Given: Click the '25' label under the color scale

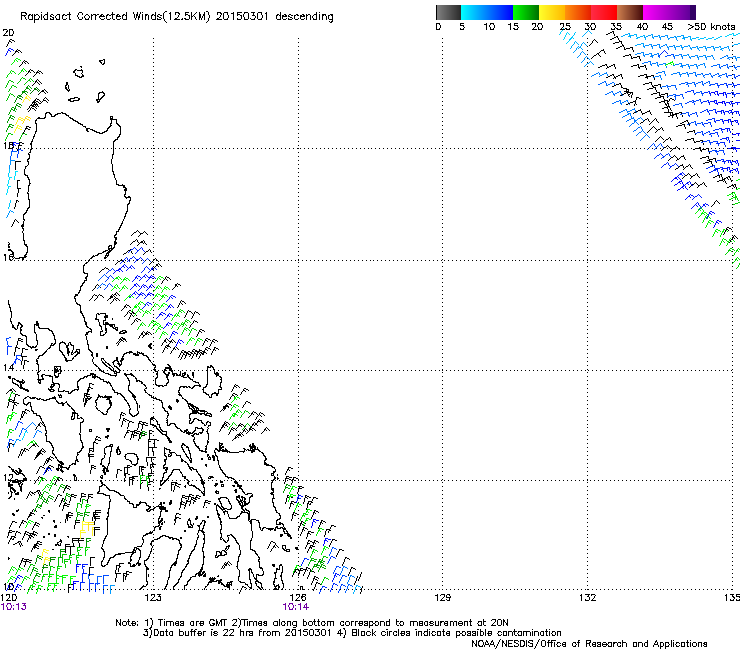Looking at the screenshot, I should 565,26.
